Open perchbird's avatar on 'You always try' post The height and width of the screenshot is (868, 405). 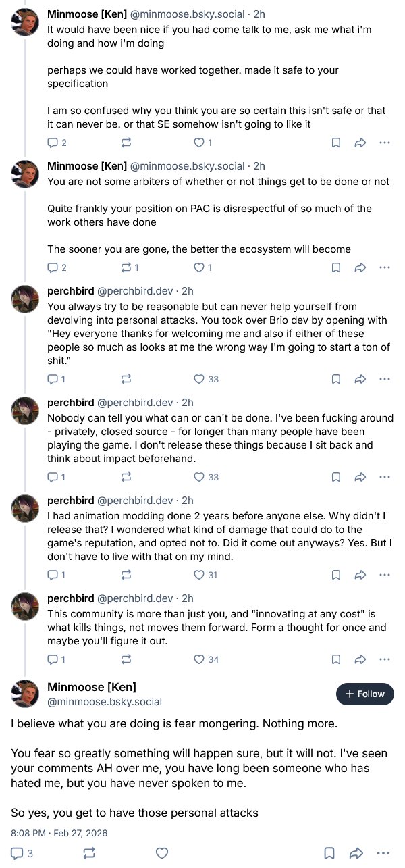[25, 299]
